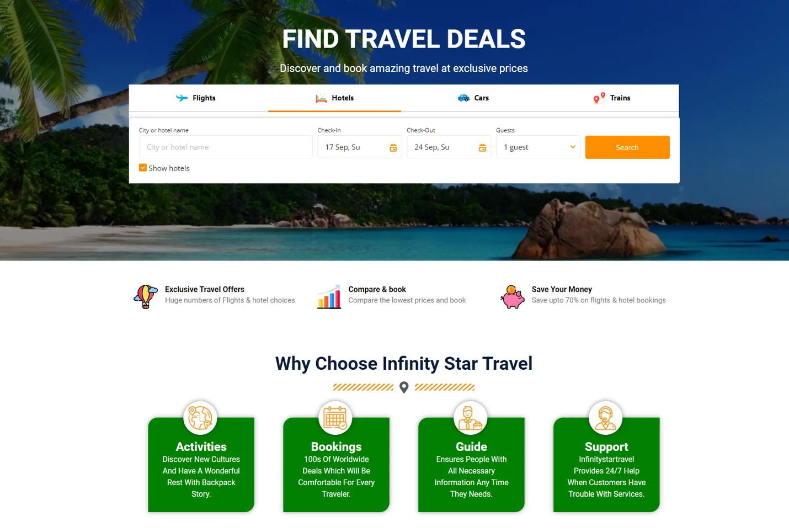
Task: Open the Check-Out date picker field
Action: (449, 147)
